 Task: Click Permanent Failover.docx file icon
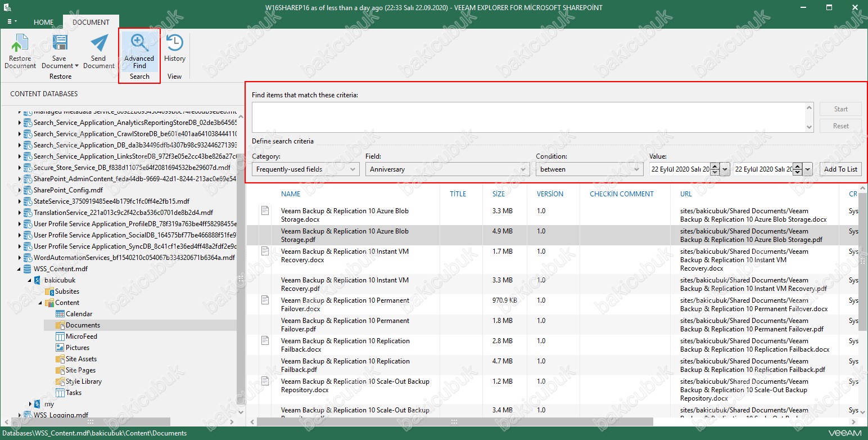[x=265, y=300]
